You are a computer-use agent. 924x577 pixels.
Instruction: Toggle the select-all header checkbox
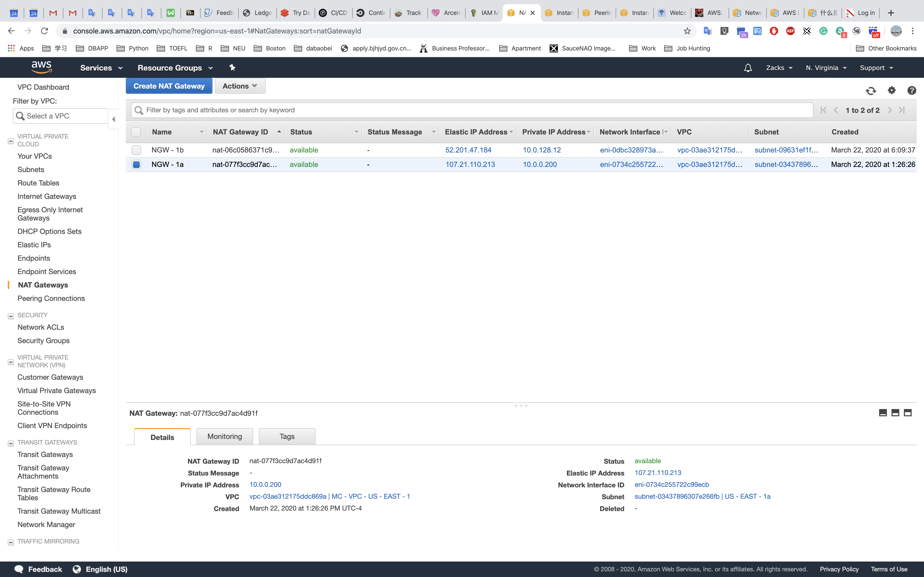(x=136, y=132)
